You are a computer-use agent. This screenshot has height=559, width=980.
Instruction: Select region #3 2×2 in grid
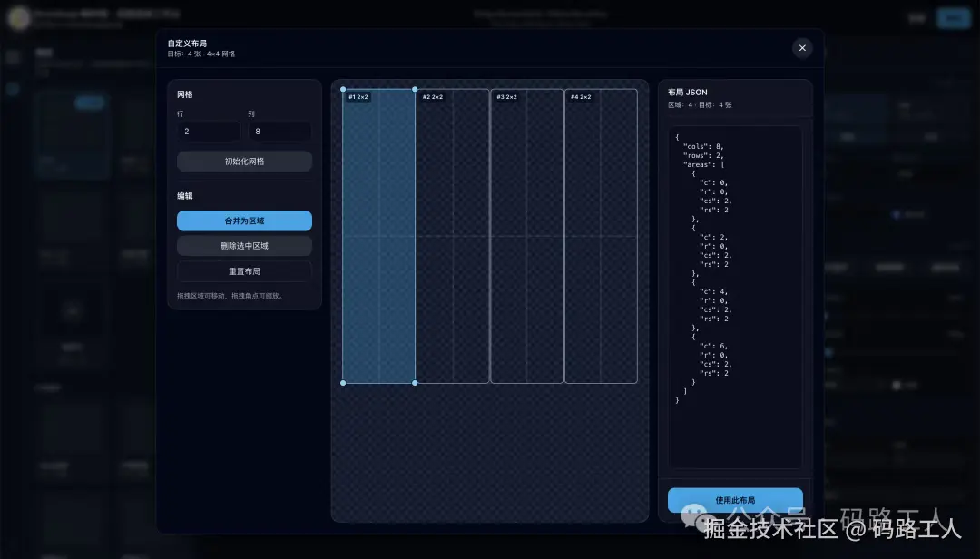[x=527, y=236]
